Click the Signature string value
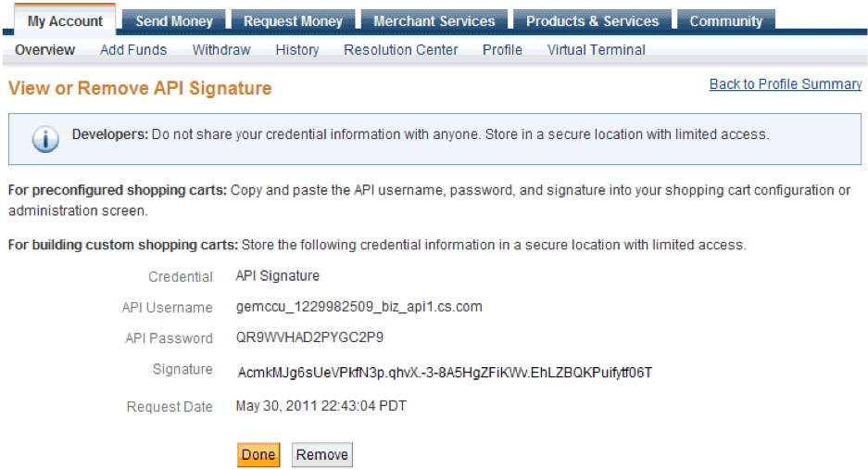Viewport: 868px width, 470px height. (x=445, y=373)
